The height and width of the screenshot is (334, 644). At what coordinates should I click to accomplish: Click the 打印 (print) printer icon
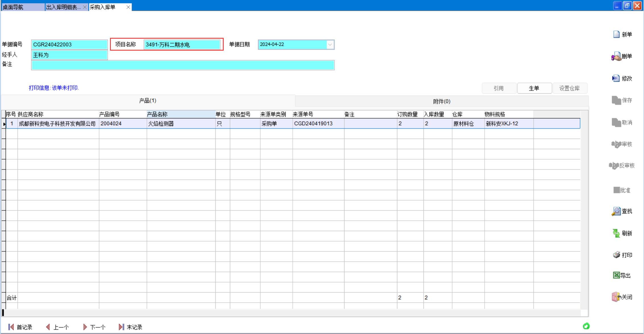coord(616,255)
